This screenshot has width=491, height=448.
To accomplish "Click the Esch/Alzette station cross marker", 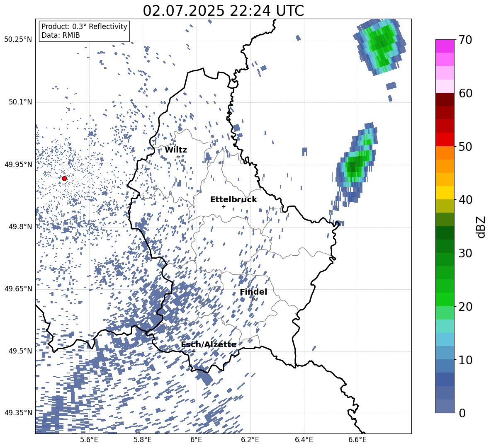I will tap(194, 351).
